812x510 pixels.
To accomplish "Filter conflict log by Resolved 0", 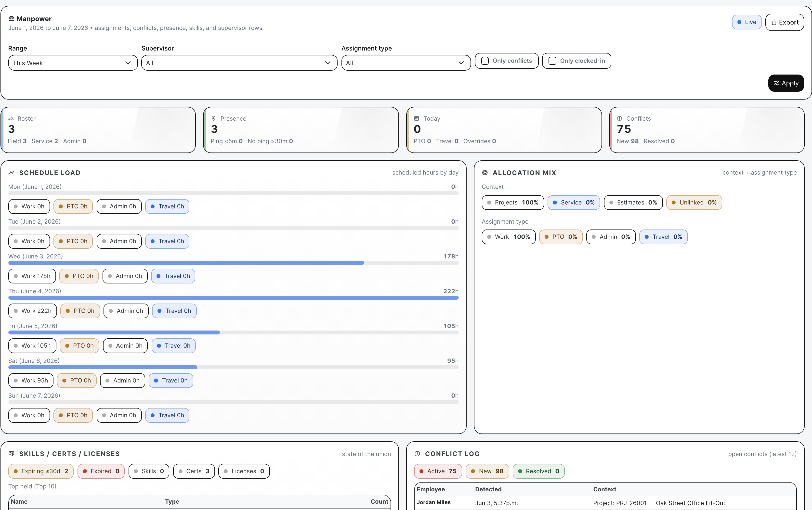I will tap(538, 471).
